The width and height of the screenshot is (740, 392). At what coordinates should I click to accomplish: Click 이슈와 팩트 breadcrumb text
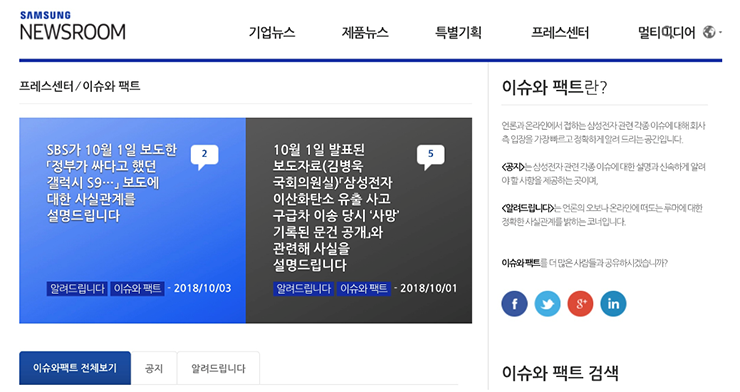(x=111, y=86)
